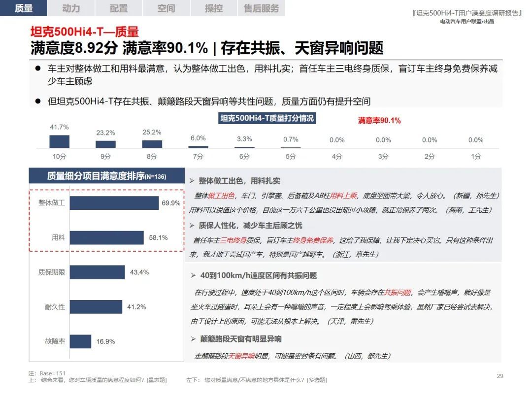
Task: Click the attribution (天津，雷先生)
Action: [350, 321]
